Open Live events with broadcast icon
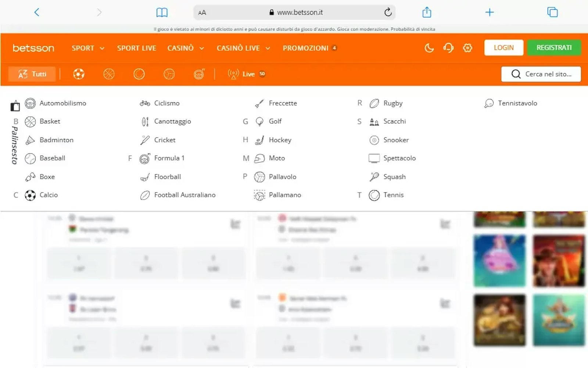Viewport: 588px width, 368px height. coord(246,74)
